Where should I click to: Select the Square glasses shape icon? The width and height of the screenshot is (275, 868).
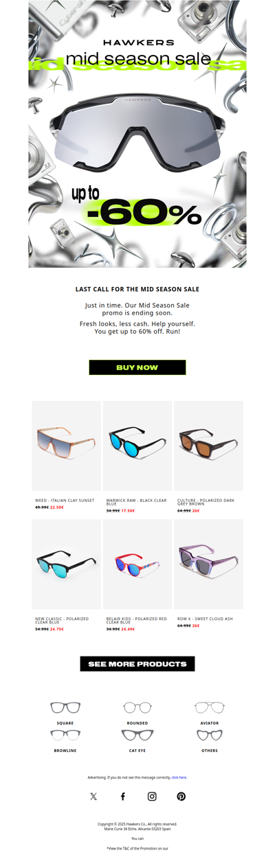65,707
